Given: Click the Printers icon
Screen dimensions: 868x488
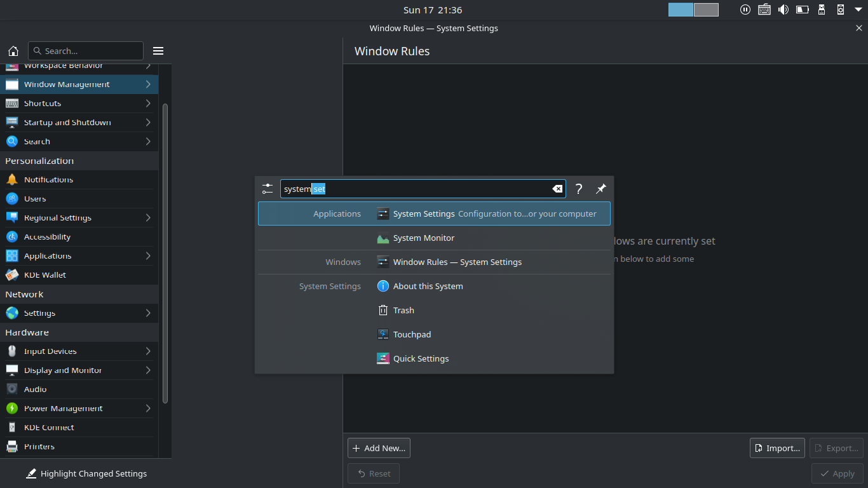Looking at the screenshot, I should pyautogui.click(x=12, y=447).
